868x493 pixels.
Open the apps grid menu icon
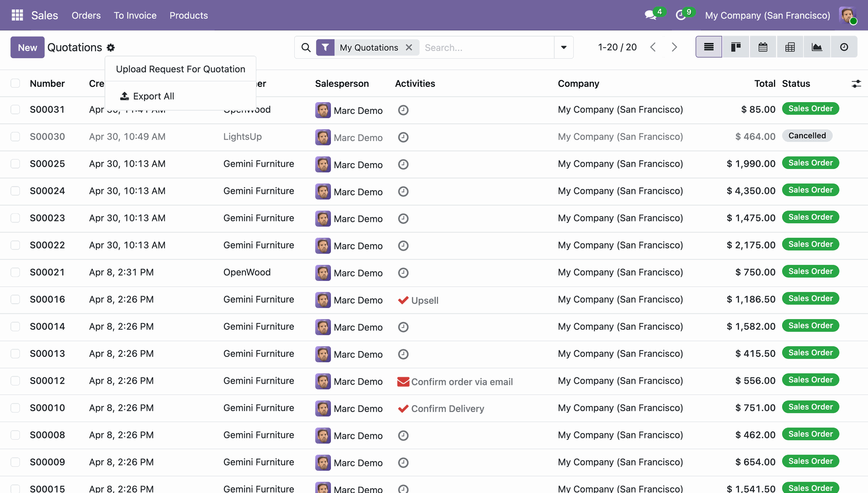[17, 15]
